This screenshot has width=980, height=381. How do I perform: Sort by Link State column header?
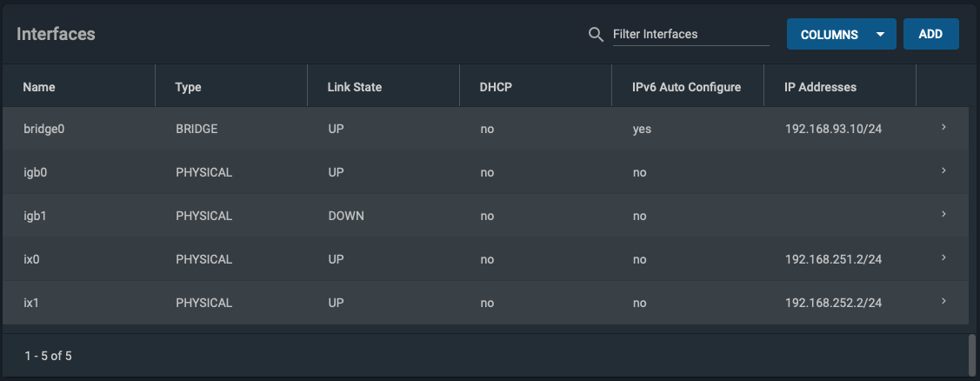point(355,87)
